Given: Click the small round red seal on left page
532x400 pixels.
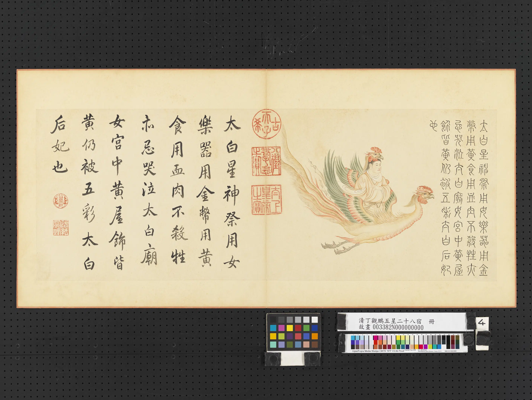Looking at the screenshot, I should (61, 201).
